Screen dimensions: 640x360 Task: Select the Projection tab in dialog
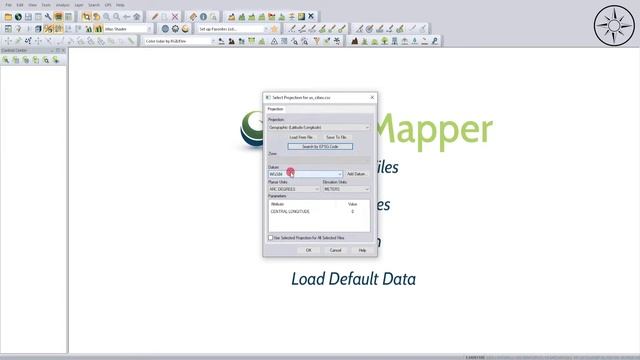(x=275, y=109)
